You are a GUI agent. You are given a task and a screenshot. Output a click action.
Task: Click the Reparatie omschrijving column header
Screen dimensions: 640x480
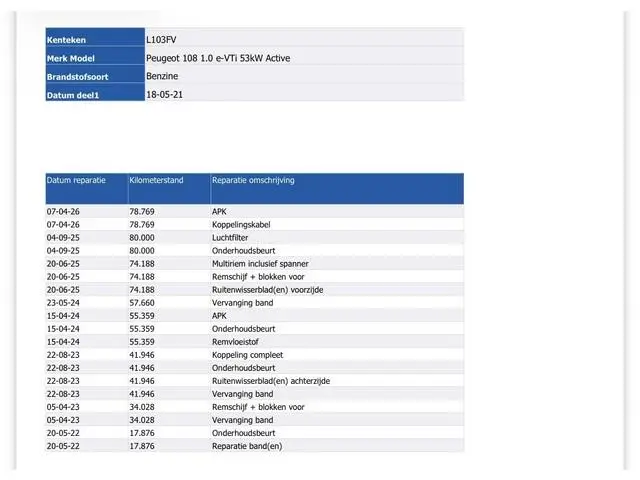pos(337,189)
